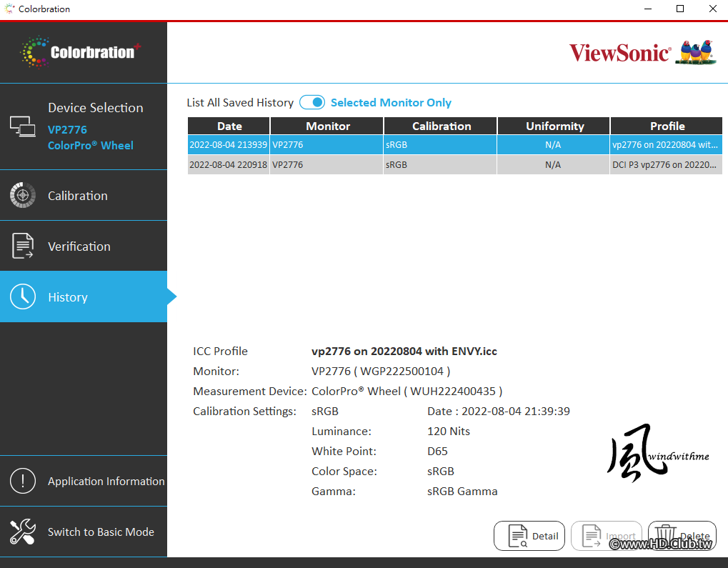Click sRGB calibration cell in second row

441,164
